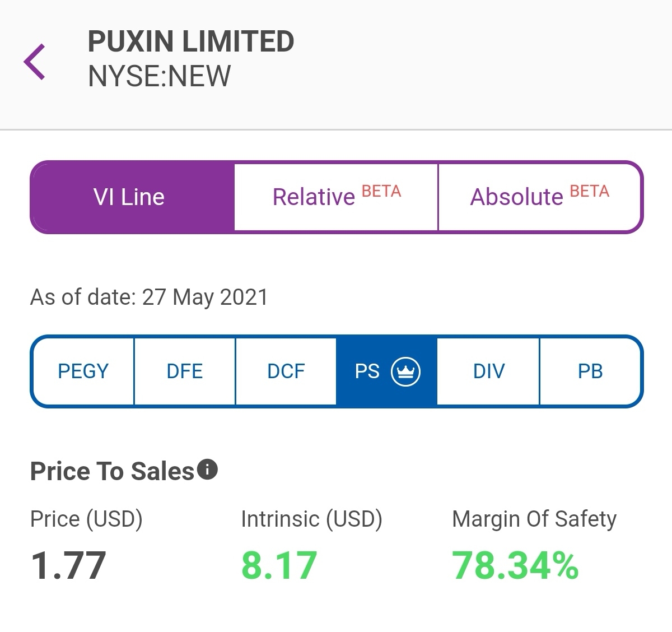Tap the 78.34% margin of safety value
This screenshot has height=632, width=672.
pos(515,565)
